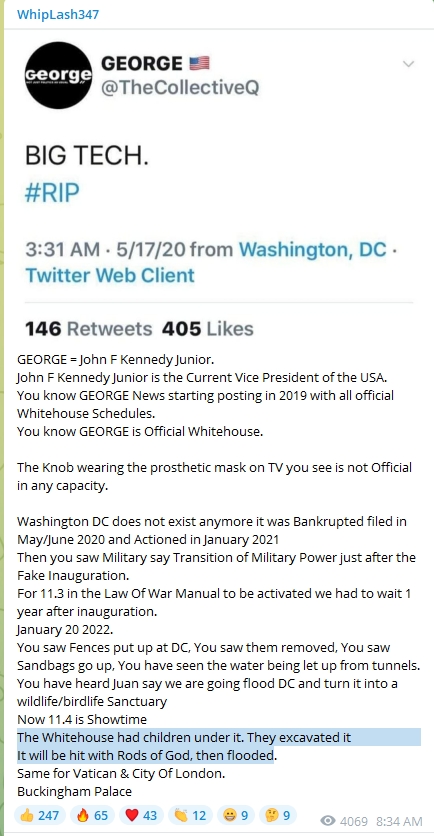Open the @TheCollectiveQ handle

[180, 87]
